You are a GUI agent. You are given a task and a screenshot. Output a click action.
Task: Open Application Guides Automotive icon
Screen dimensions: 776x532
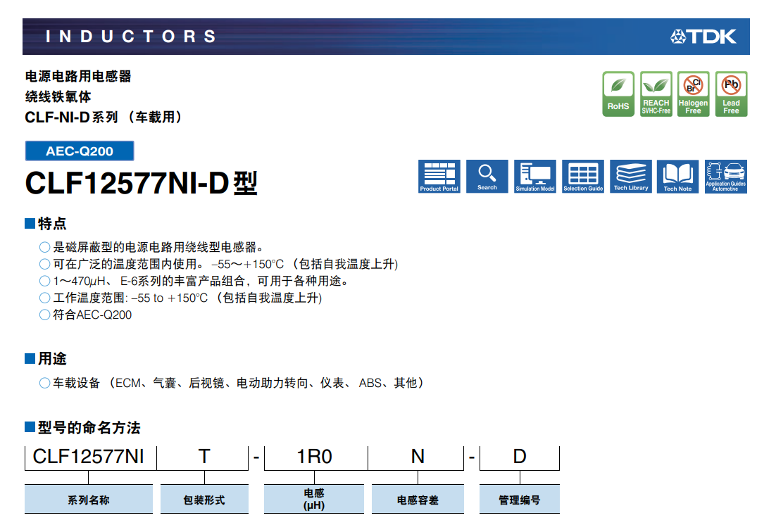click(x=726, y=177)
